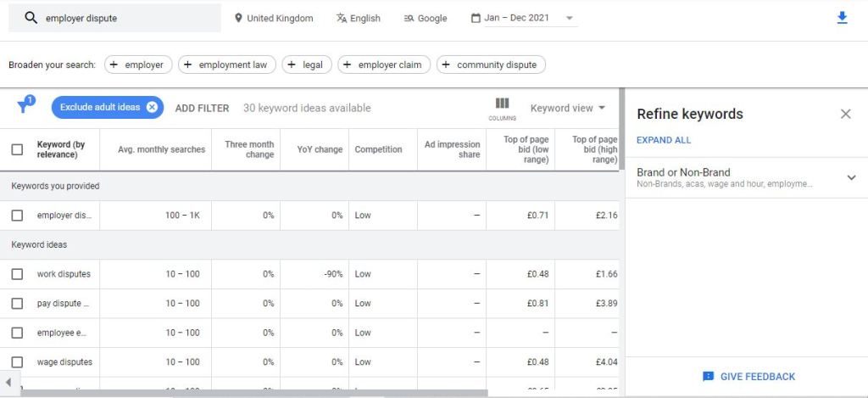Screen dimensions: 868x398
Task: Click the download keyword ideas icon
Action: (x=842, y=18)
